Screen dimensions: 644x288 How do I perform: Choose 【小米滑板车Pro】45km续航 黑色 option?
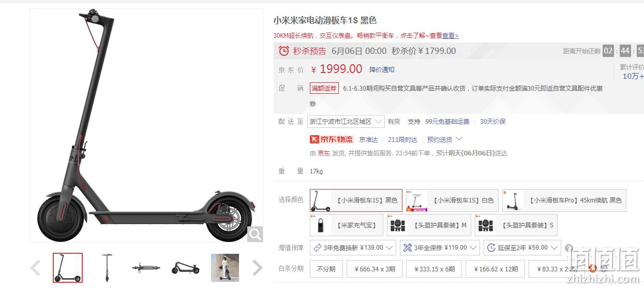(x=564, y=200)
